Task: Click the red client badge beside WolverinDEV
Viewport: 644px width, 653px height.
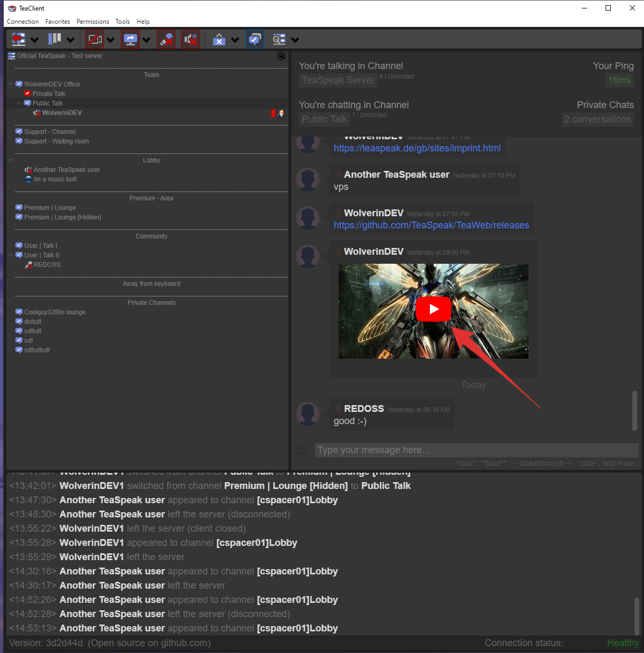Action: [x=273, y=113]
